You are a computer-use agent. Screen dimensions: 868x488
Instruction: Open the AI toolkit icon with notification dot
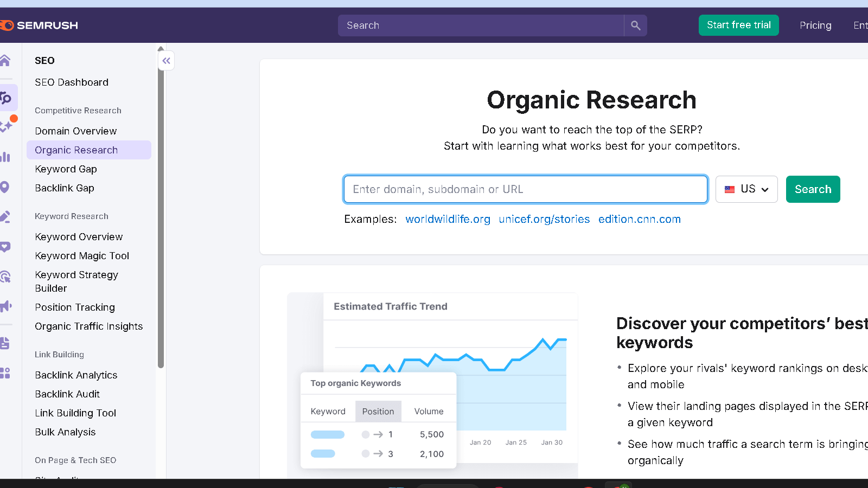click(x=7, y=126)
